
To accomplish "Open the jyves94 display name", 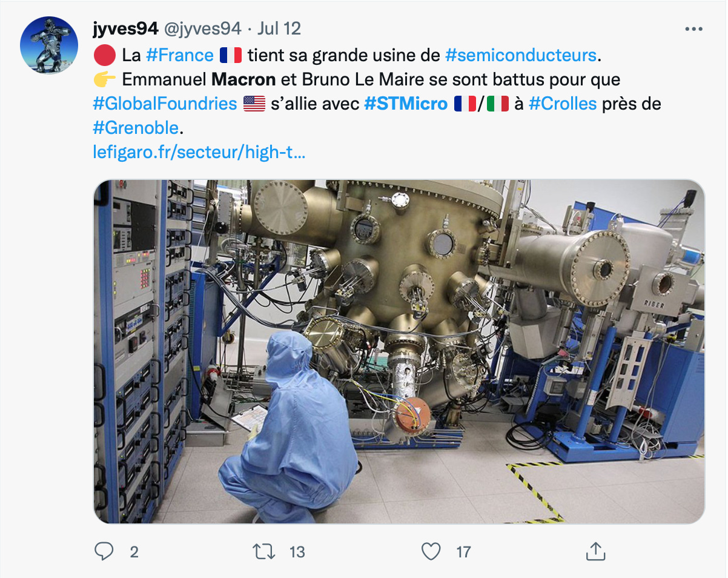I will click(124, 28).
